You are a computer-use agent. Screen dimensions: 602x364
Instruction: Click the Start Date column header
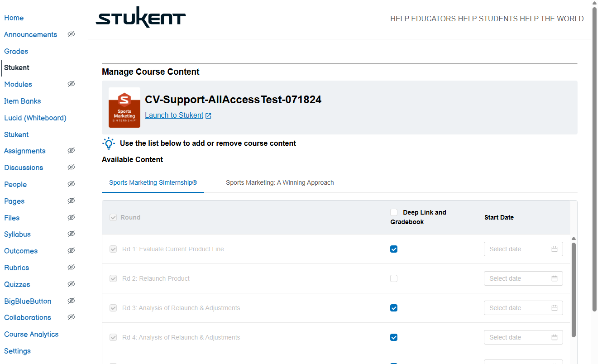click(499, 217)
